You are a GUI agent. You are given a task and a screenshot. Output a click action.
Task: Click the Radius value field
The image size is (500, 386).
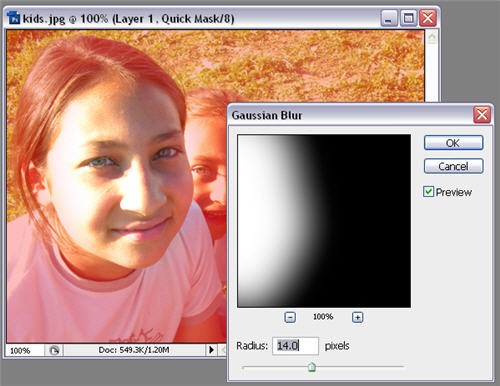click(x=295, y=346)
